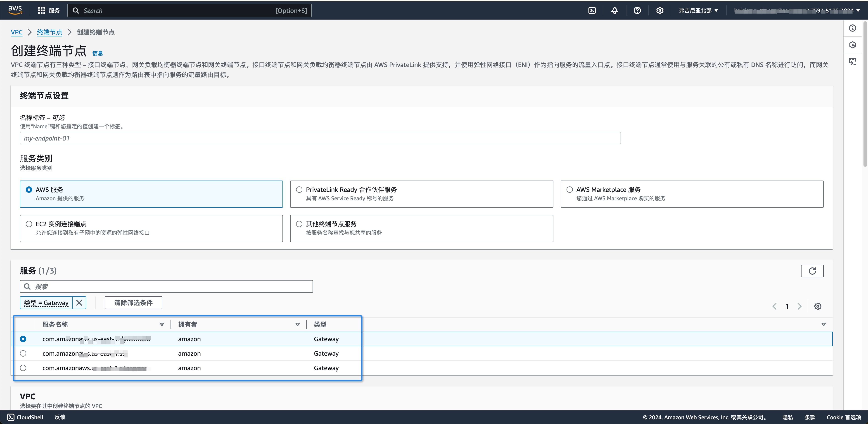Viewport: 868px width, 424px height.
Task: Go to 终端节点 breadcrumb link
Action: click(50, 32)
